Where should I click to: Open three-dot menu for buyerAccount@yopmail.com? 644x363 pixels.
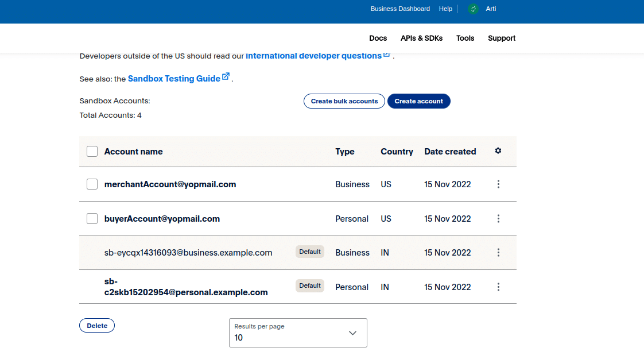[498, 219]
